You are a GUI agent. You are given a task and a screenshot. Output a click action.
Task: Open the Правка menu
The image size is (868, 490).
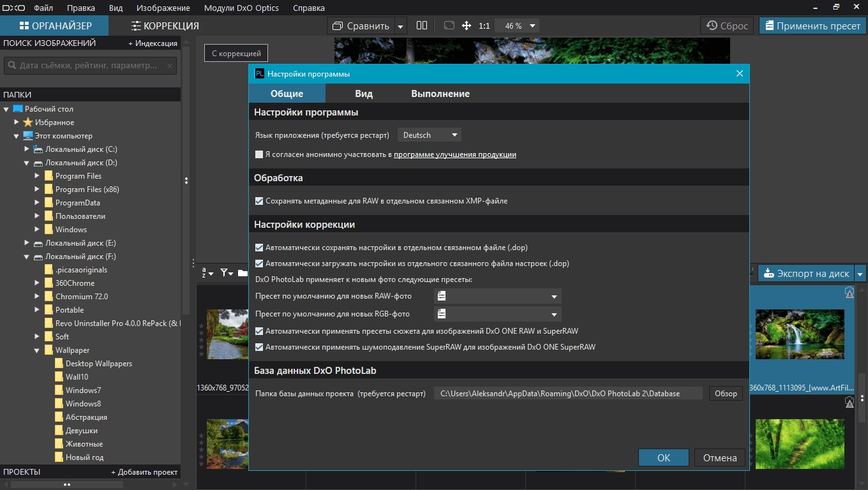tap(81, 8)
